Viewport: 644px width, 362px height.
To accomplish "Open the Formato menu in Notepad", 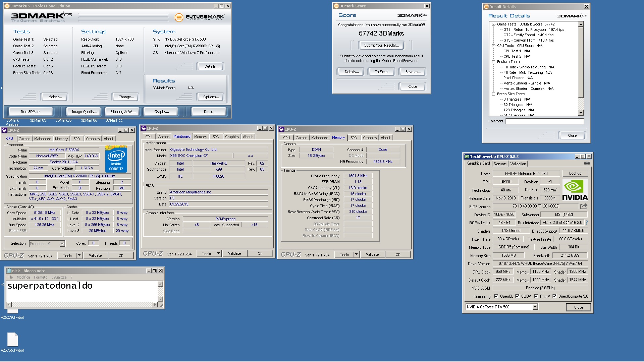I will point(41,277).
